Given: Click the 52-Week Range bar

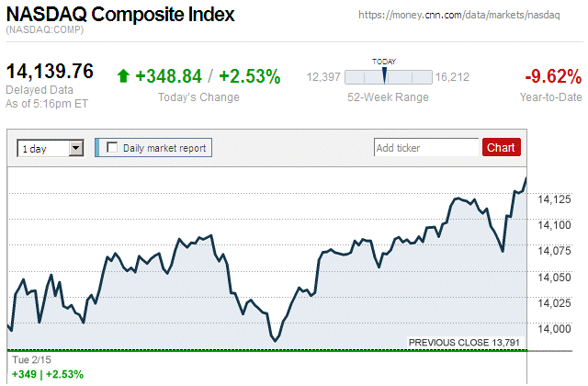Looking at the screenshot, I should (384, 77).
